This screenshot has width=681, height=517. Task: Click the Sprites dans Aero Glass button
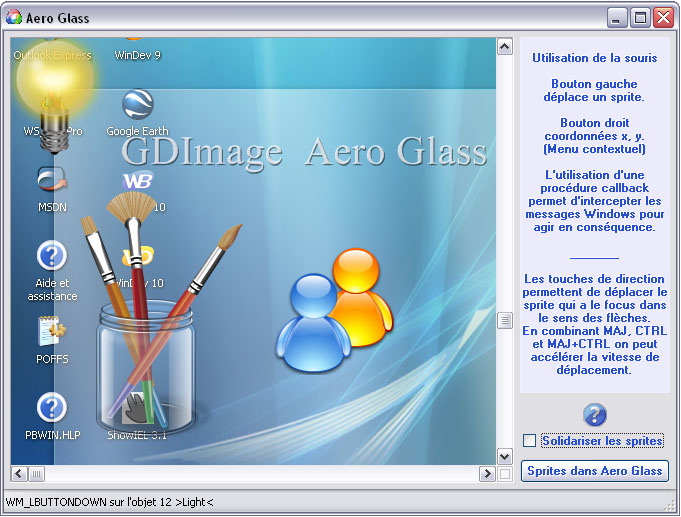(x=595, y=471)
